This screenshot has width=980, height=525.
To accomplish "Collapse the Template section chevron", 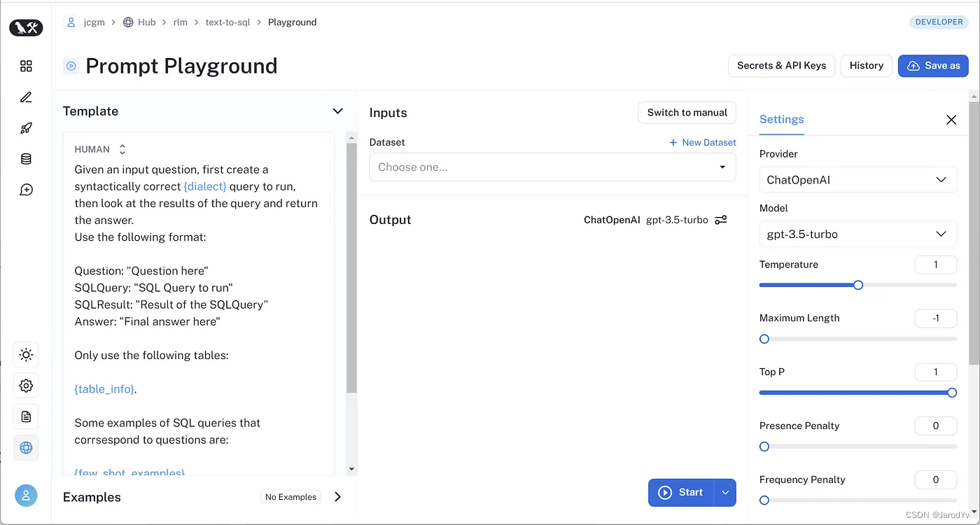I will [x=337, y=111].
